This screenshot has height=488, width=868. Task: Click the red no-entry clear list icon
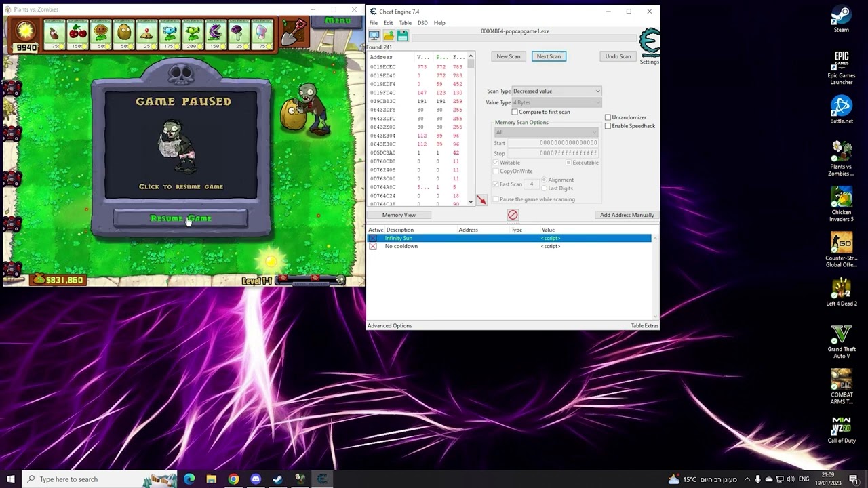coord(513,215)
